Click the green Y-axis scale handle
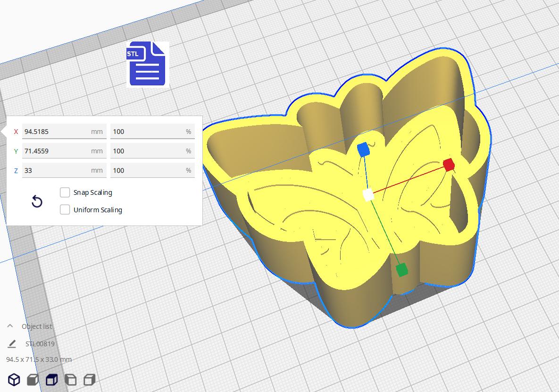The image size is (559, 392). 402,269
